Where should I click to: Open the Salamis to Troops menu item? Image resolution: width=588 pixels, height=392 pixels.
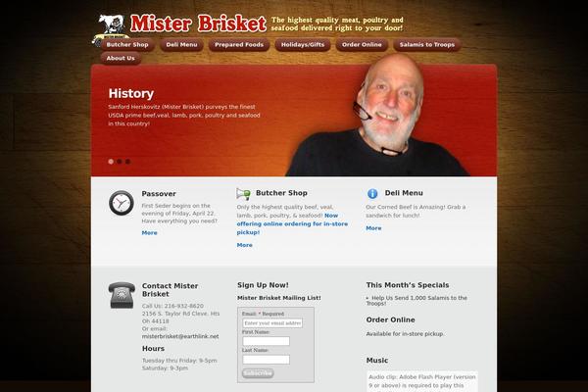click(x=426, y=45)
